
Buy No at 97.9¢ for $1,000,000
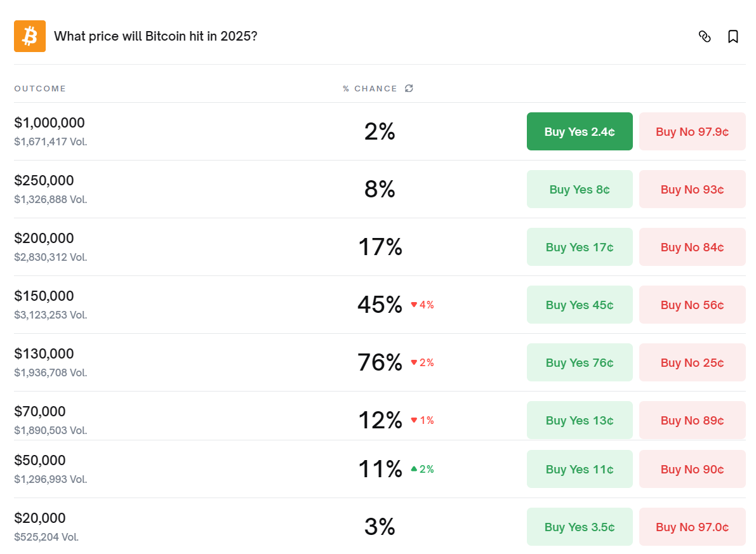point(692,131)
